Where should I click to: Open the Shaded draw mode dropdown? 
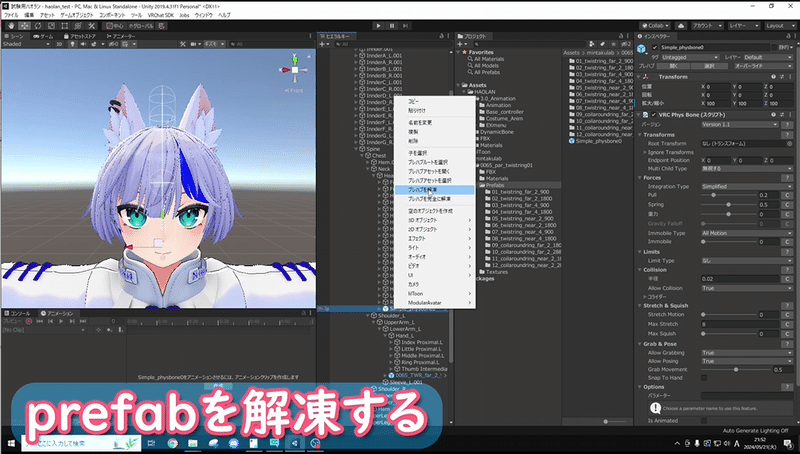(x=26, y=44)
